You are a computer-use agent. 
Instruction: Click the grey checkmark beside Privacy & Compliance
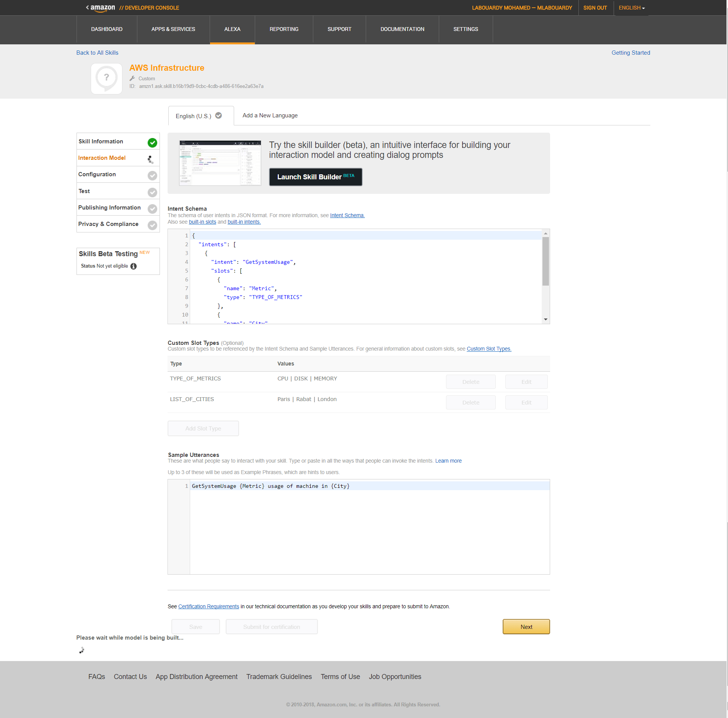click(x=152, y=225)
